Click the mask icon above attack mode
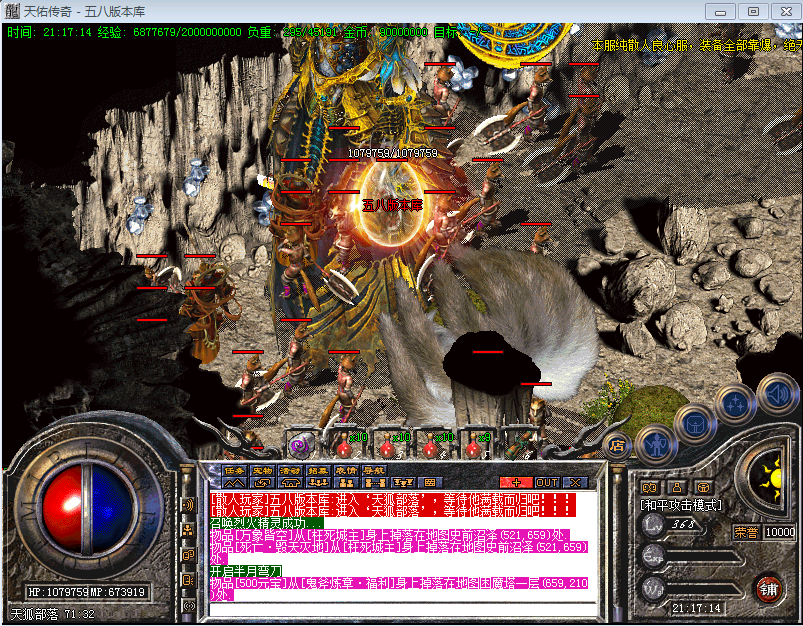 650,487
